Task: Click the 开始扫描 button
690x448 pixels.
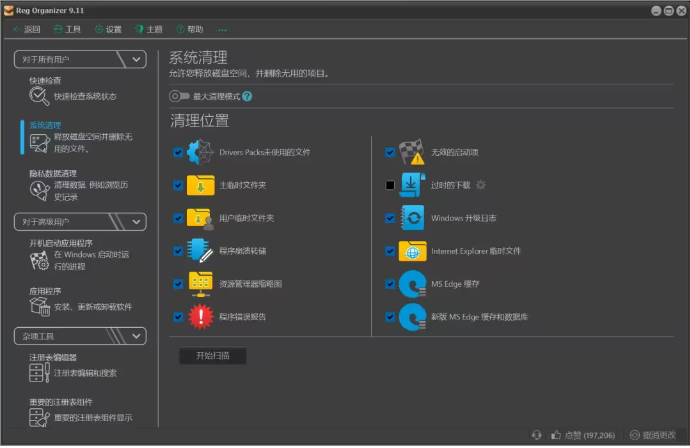Action: [212, 355]
